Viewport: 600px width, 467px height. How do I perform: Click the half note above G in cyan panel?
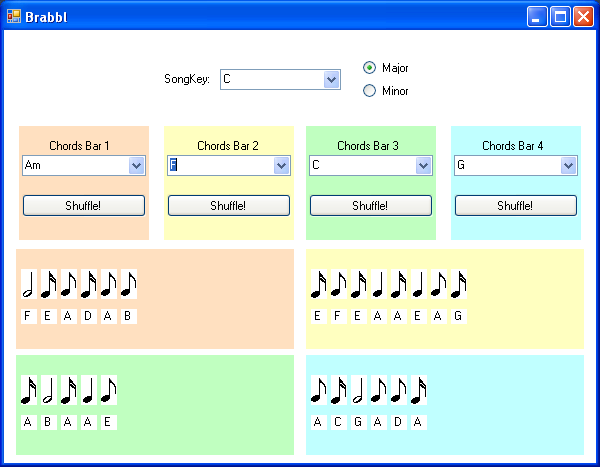(x=359, y=390)
